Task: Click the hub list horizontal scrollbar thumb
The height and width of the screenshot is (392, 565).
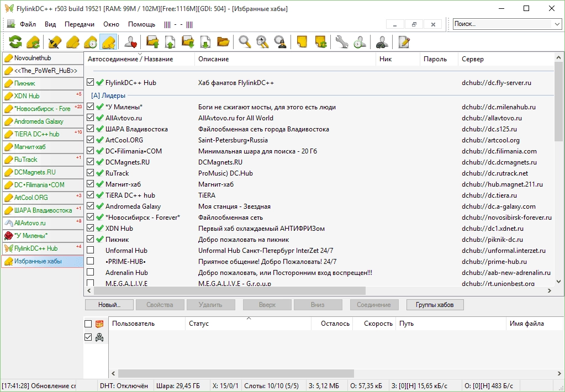Action: (x=230, y=290)
